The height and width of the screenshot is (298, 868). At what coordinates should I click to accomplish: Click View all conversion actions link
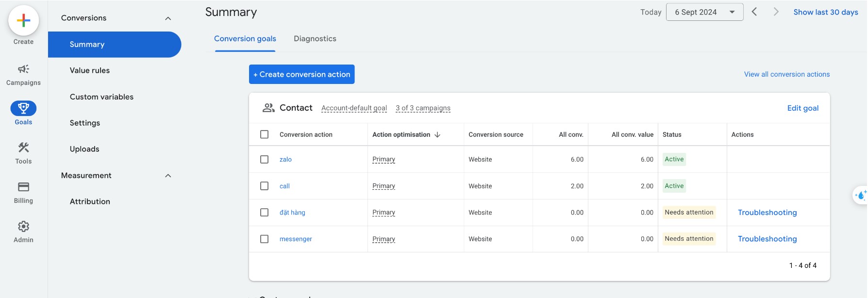click(x=787, y=74)
